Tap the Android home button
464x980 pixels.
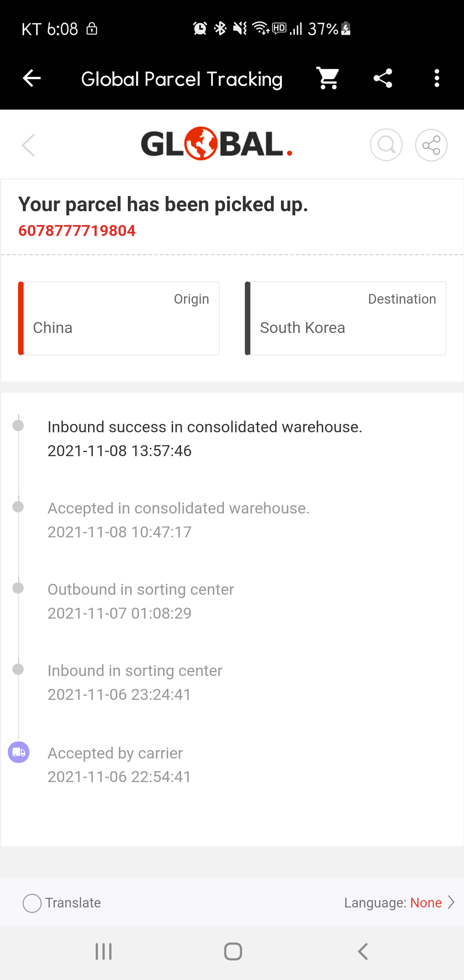(233, 951)
